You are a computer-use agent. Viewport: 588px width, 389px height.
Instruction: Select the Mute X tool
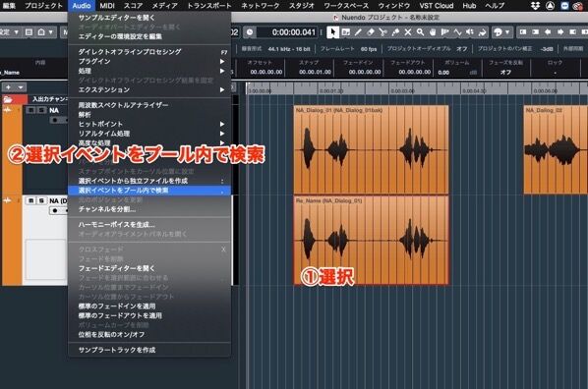[408, 32]
